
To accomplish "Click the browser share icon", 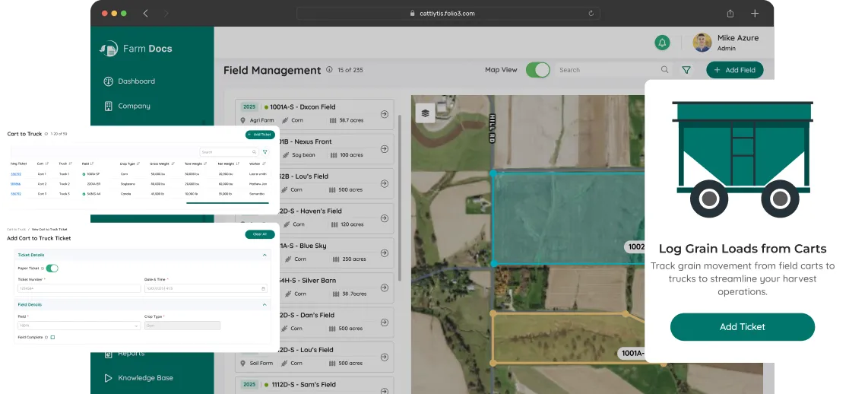I will pyautogui.click(x=730, y=13).
